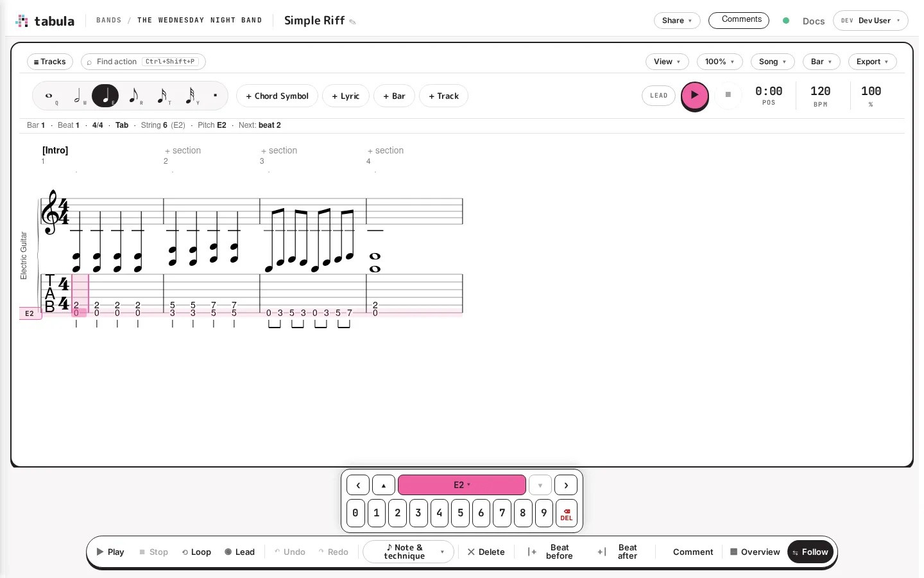This screenshot has height=578, width=924.
Task: Open the Bar menu
Action: 821,62
